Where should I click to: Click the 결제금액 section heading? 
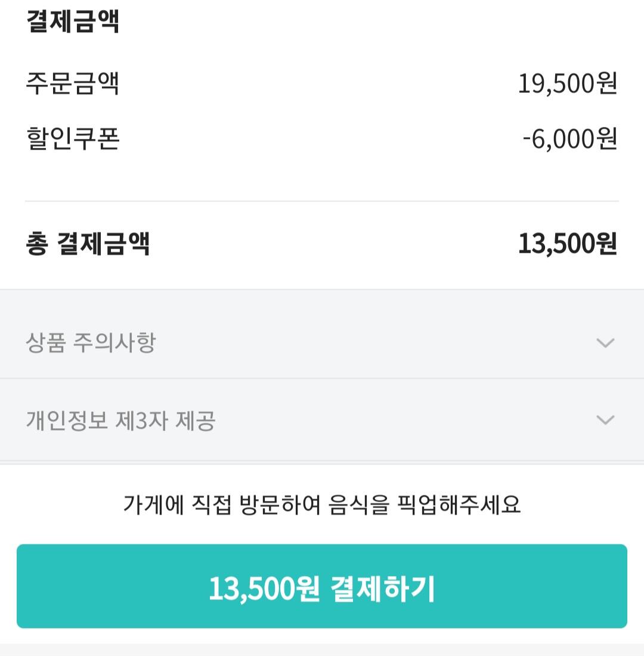click(73, 21)
